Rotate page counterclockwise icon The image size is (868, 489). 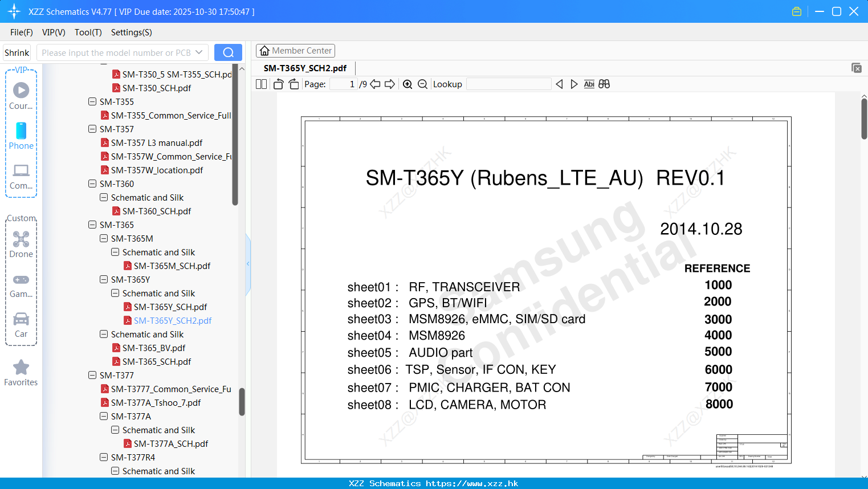(278, 84)
